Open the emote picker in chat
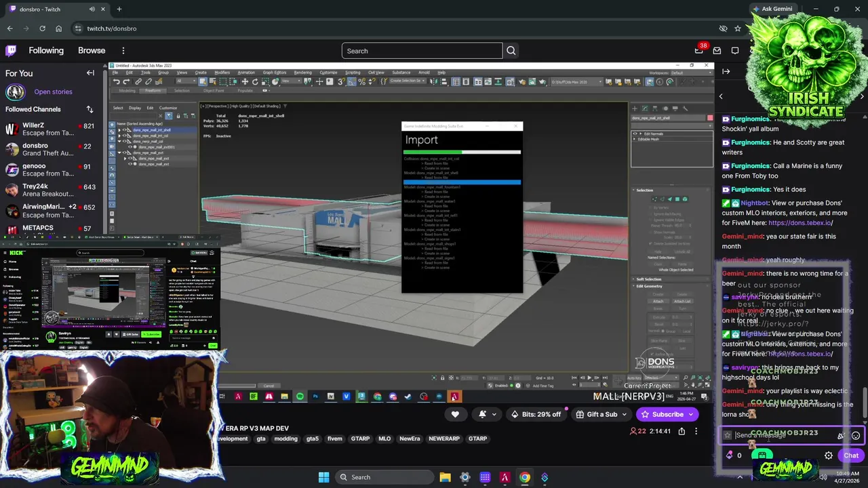 coord(856,436)
